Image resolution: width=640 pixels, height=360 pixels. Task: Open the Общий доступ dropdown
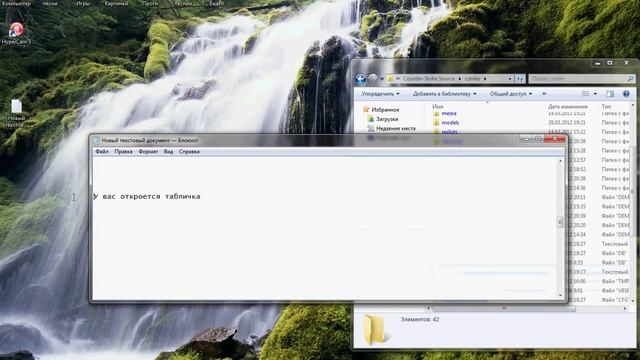pos(511,94)
